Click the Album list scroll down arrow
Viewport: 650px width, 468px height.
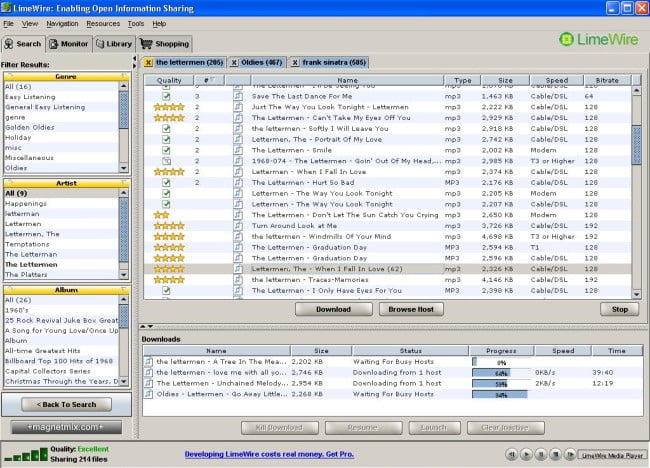124,381
